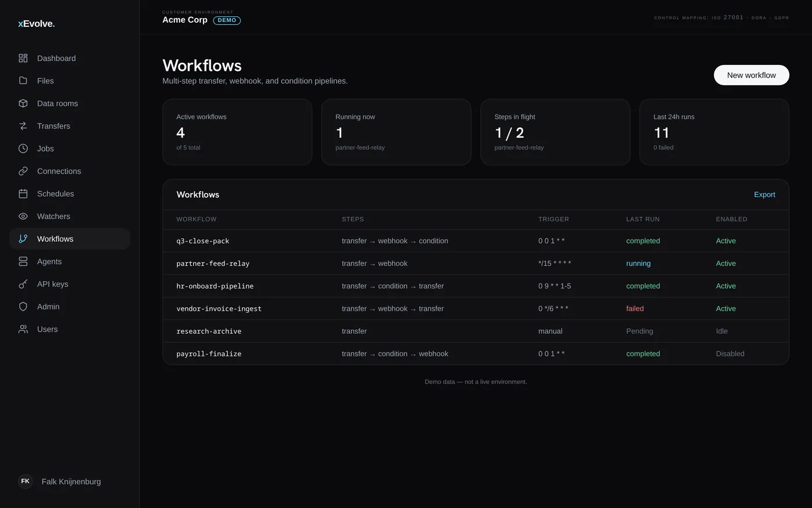Click the Users people icon
The width and height of the screenshot is (812, 508).
23,329
